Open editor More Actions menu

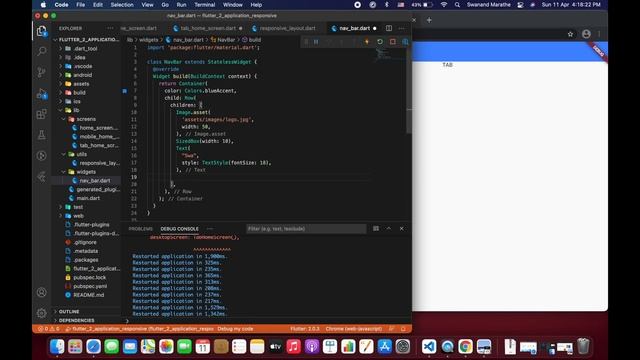click(x=402, y=28)
